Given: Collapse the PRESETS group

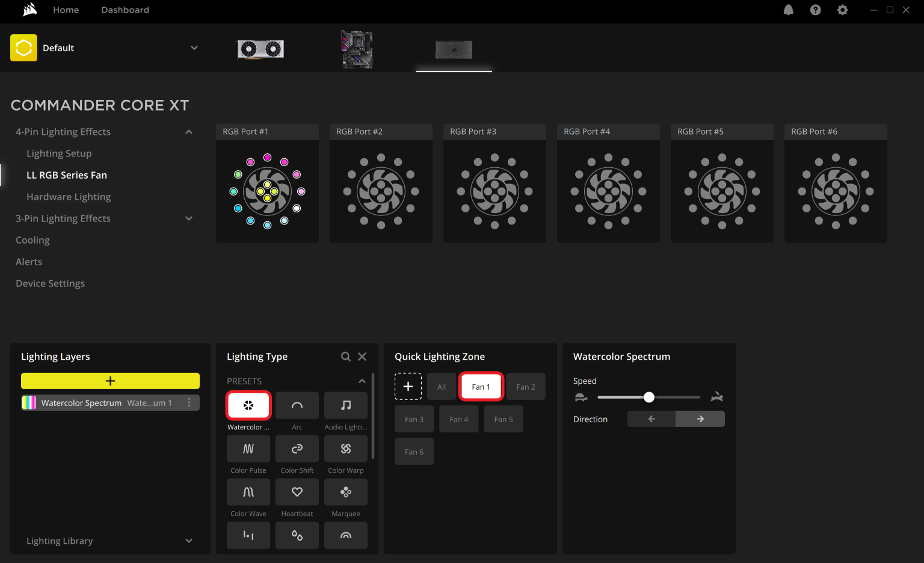Looking at the screenshot, I should 362,381.
